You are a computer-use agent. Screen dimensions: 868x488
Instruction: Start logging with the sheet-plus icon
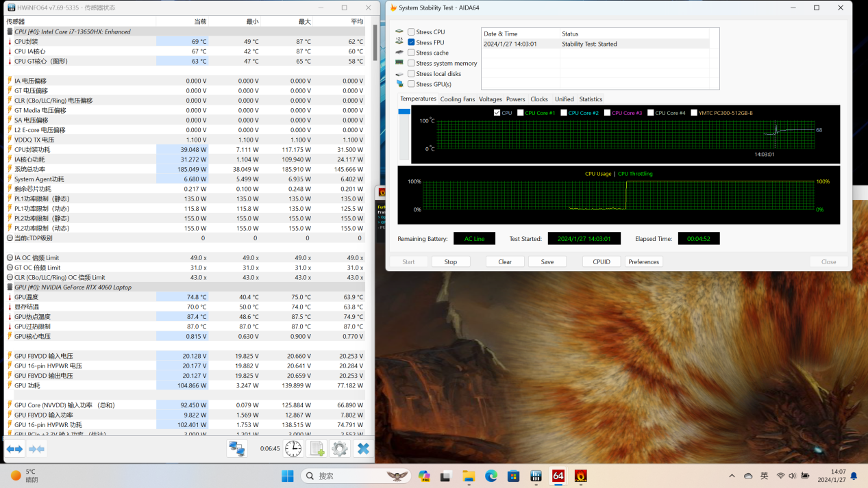pyautogui.click(x=317, y=449)
